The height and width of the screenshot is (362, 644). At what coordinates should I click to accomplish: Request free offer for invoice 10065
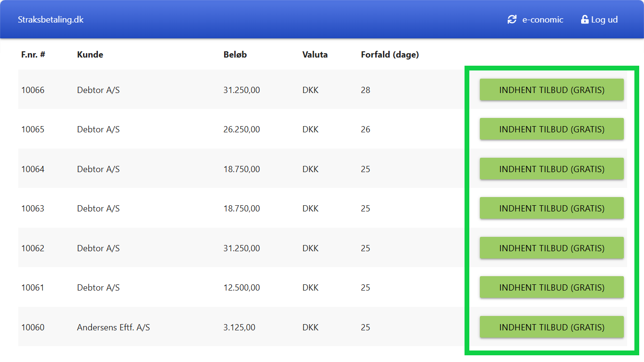pyautogui.click(x=551, y=129)
